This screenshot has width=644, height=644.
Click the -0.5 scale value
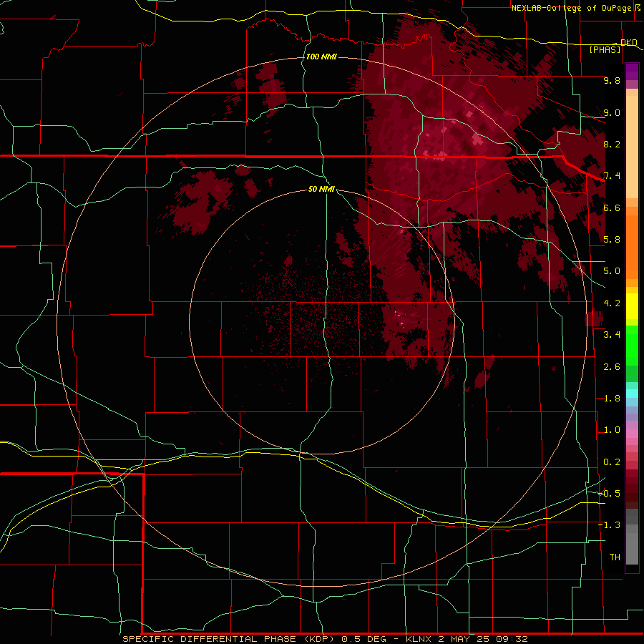(610, 493)
